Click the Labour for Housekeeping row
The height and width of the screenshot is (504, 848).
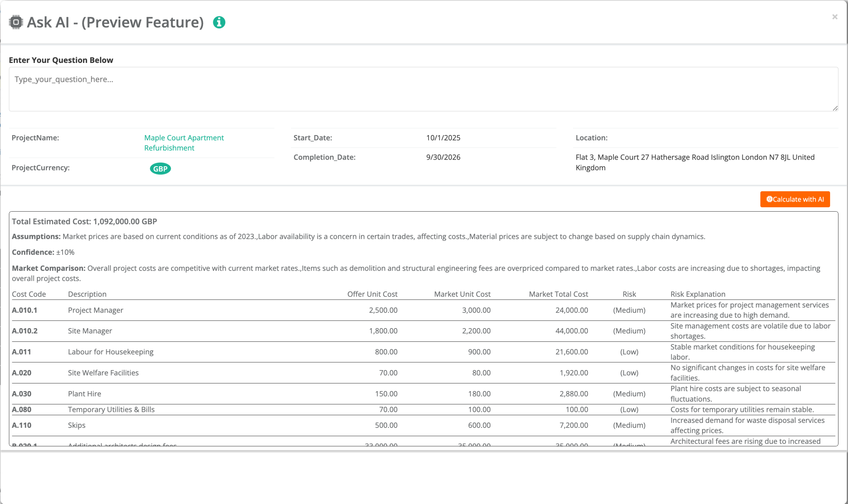[110, 352]
